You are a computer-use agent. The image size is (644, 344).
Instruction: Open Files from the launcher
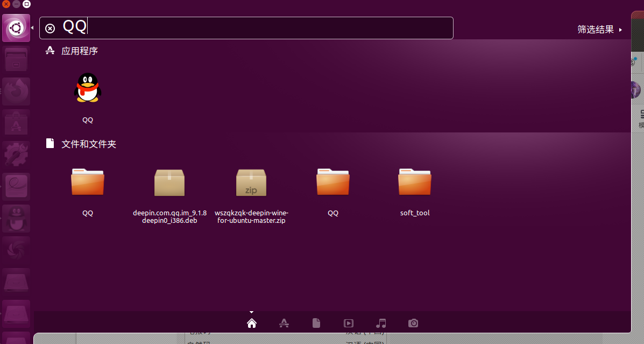point(16,60)
